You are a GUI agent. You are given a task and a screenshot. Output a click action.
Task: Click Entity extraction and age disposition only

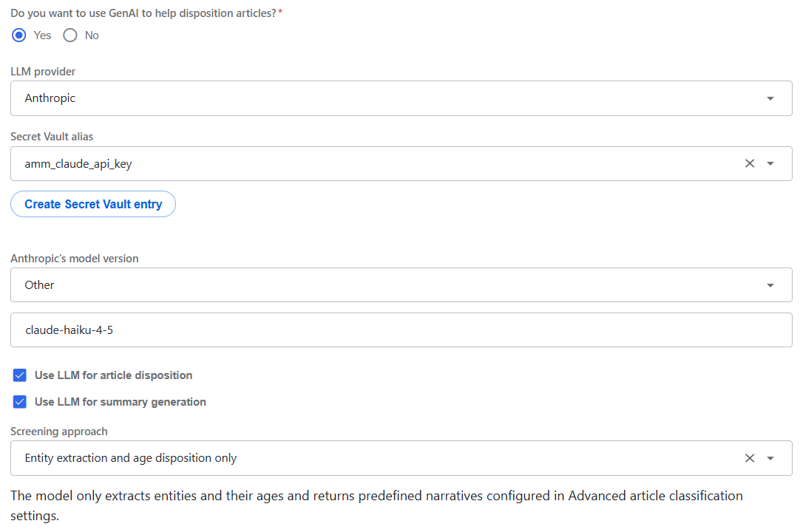coord(131,458)
